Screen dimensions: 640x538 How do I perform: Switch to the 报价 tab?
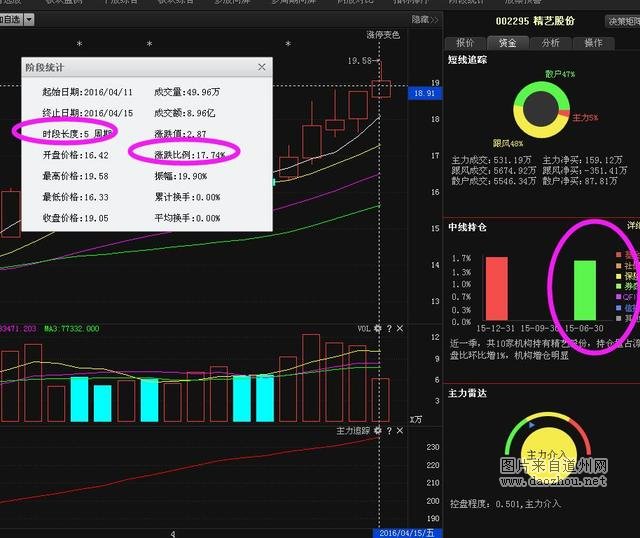pyautogui.click(x=465, y=43)
